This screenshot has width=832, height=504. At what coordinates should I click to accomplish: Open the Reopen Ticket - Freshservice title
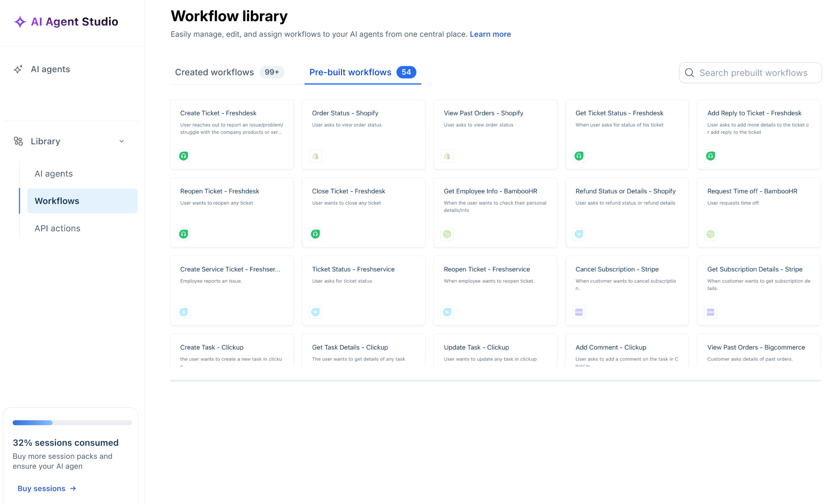pyautogui.click(x=487, y=269)
